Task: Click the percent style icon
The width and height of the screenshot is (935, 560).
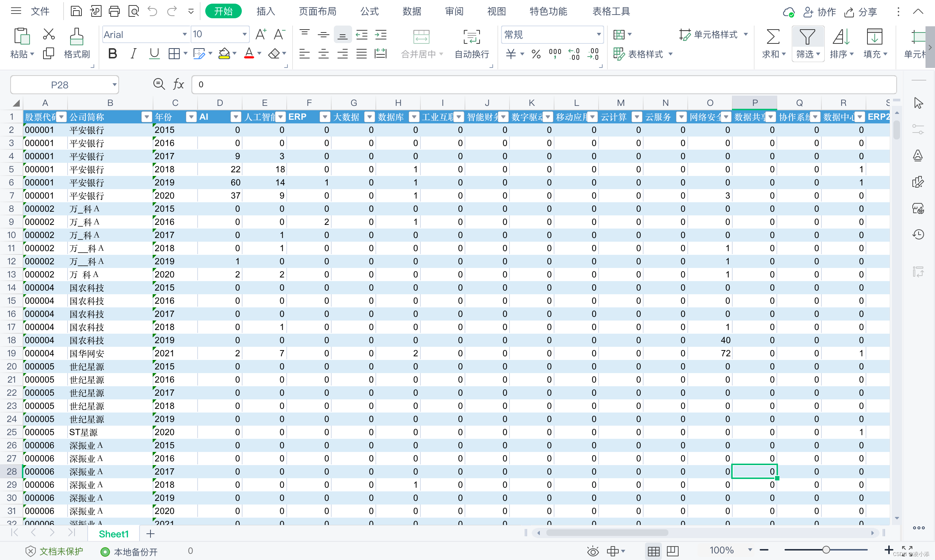Action: coord(535,54)
